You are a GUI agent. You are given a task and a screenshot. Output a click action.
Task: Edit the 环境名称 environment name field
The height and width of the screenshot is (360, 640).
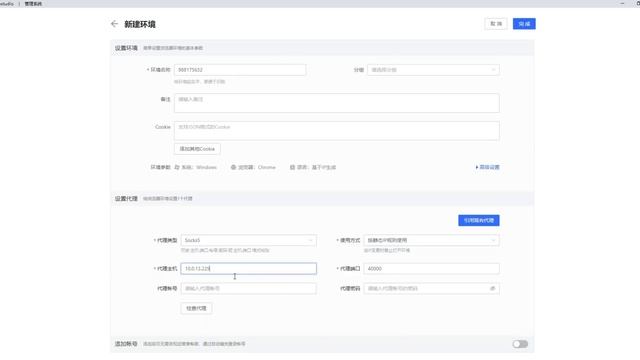240,70
